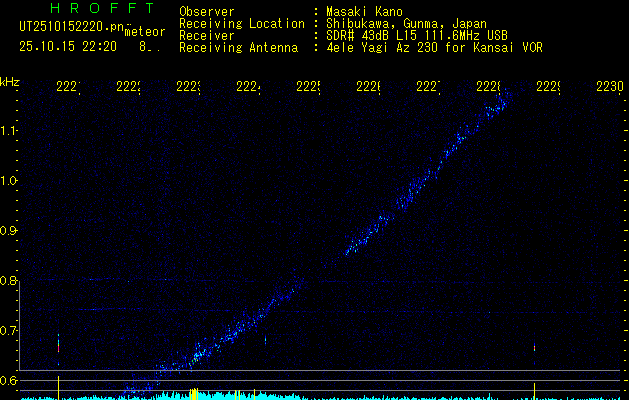Click the word meteor under the file name
The width and height of the screenshot is (629, 400).
coord(145,32)
